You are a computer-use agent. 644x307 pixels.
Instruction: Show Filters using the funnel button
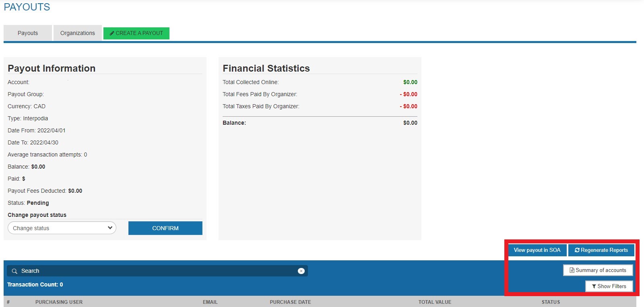pos(609,286)
